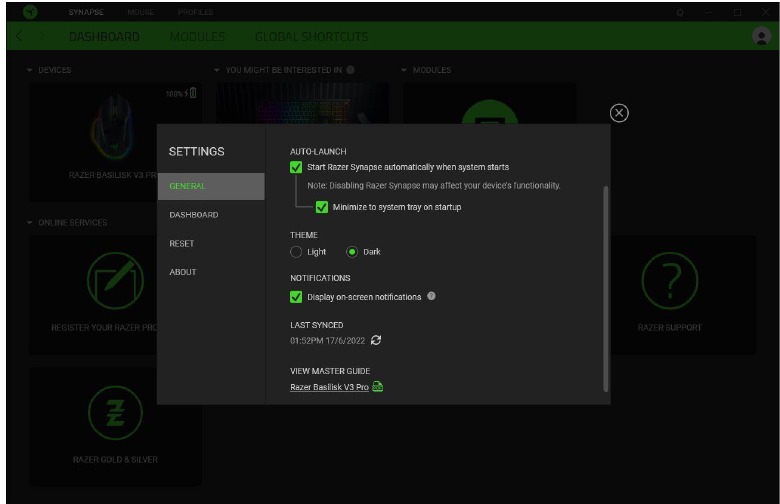This screenshot has height=504, width=780.
Task: Click the settings dialog scrollbar
Action: coord(605,289)
